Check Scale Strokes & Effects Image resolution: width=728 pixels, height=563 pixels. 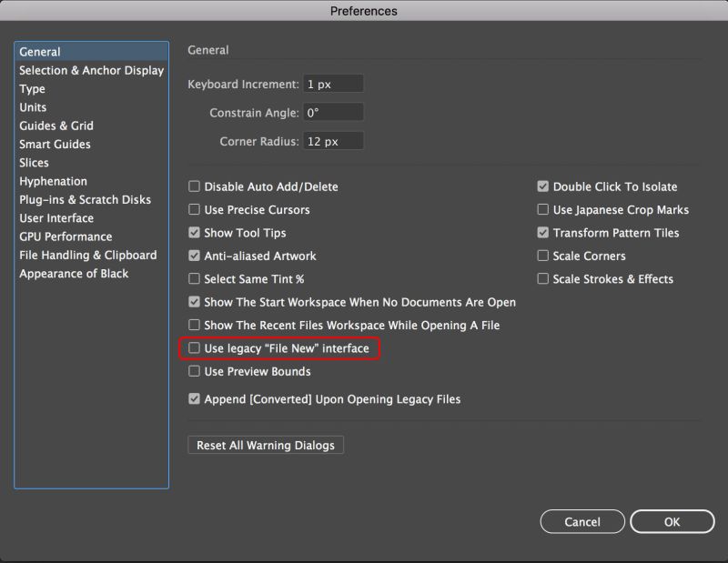pos(541,279)
